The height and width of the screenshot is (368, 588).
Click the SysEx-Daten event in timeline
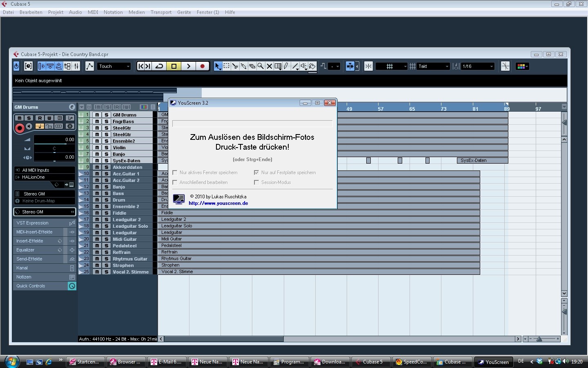tap(482, 161)
